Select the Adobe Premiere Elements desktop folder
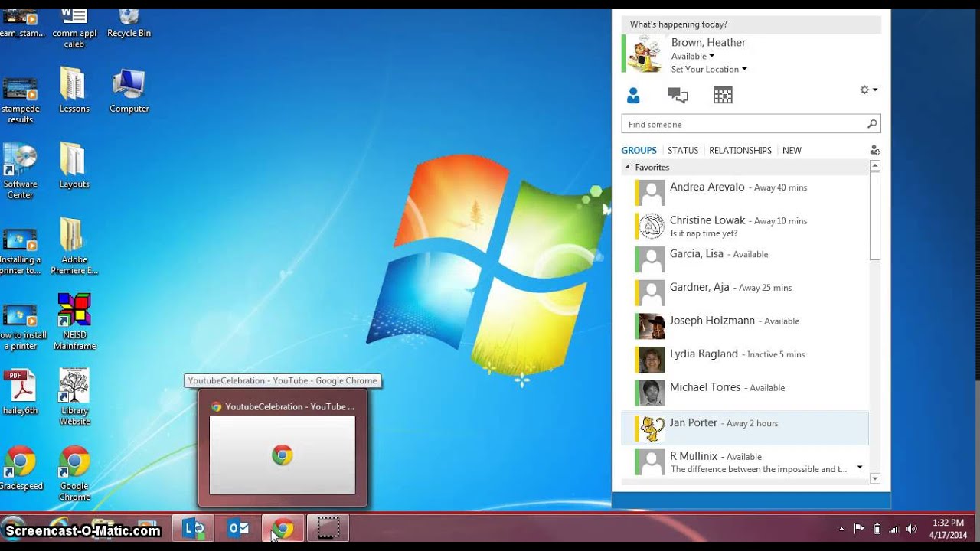 (x=74, y=246)
